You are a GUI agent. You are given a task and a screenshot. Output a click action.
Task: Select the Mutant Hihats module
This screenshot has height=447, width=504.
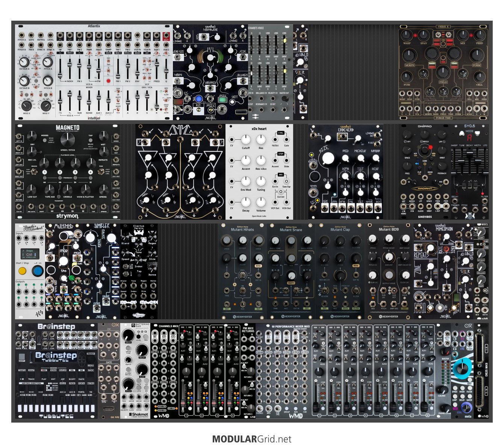(242, 271)
